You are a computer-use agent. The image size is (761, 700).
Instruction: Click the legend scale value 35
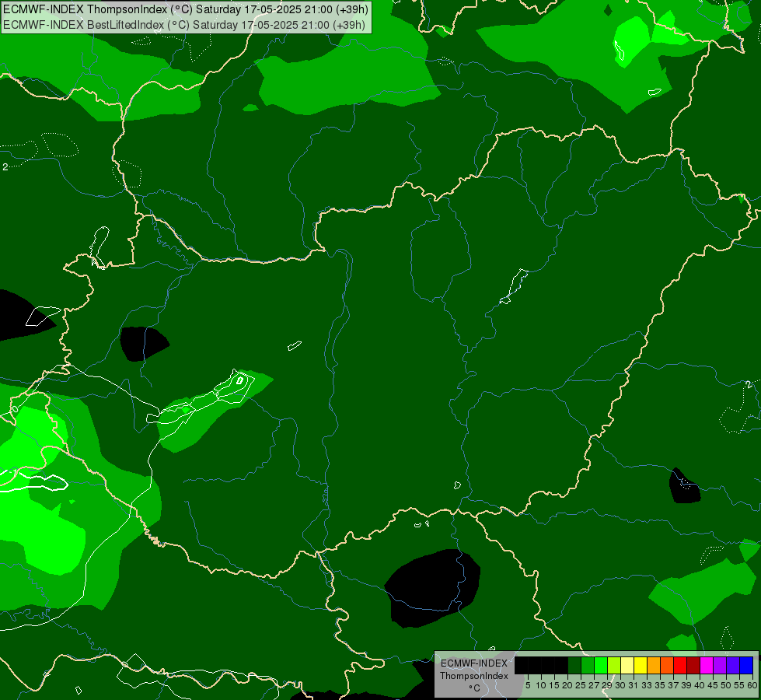[x=660, y=685]
